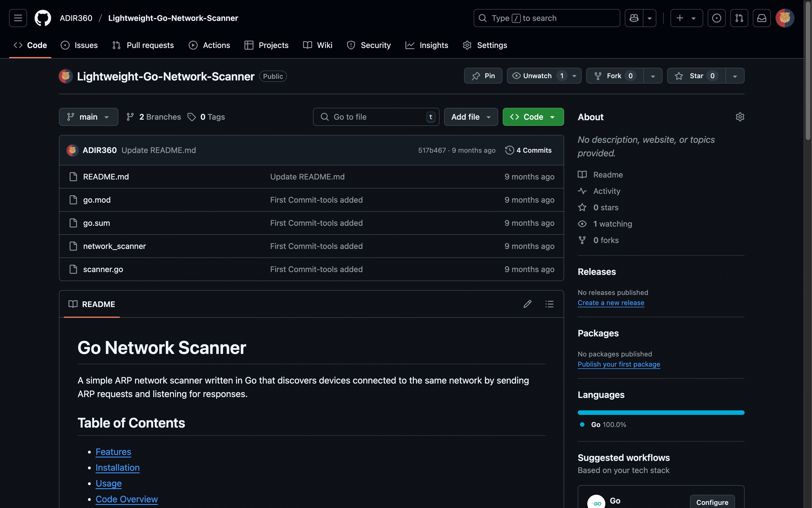Open the ADIR360 owner breadcrumb link
This screenshot has height=508, width=812.
coord(76,18)
